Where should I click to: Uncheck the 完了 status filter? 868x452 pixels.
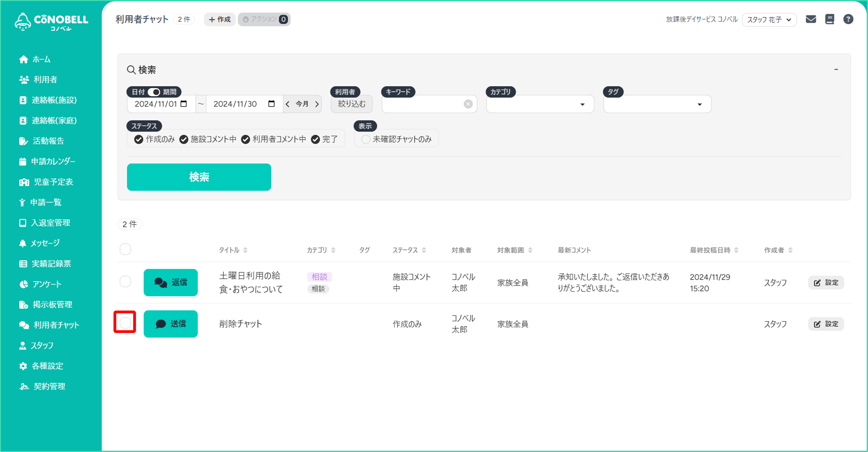[315, 139]
